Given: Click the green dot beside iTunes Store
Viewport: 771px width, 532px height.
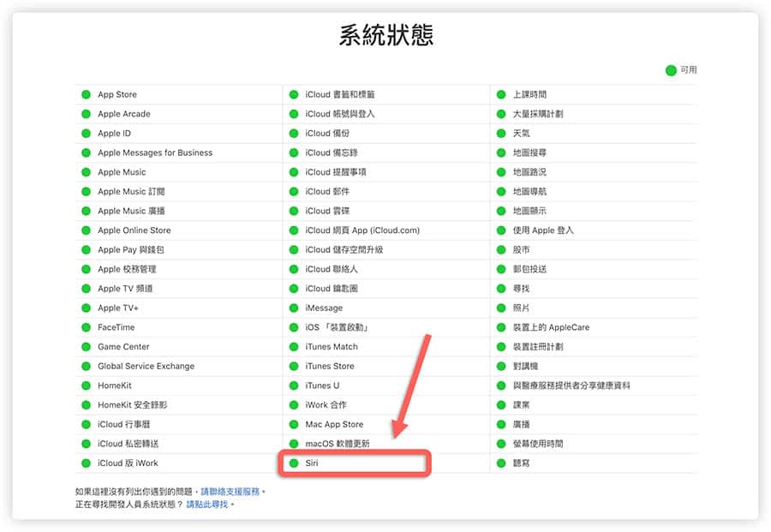Looking at the screenshot, I should pyautogui.click(x=294, y=367).
